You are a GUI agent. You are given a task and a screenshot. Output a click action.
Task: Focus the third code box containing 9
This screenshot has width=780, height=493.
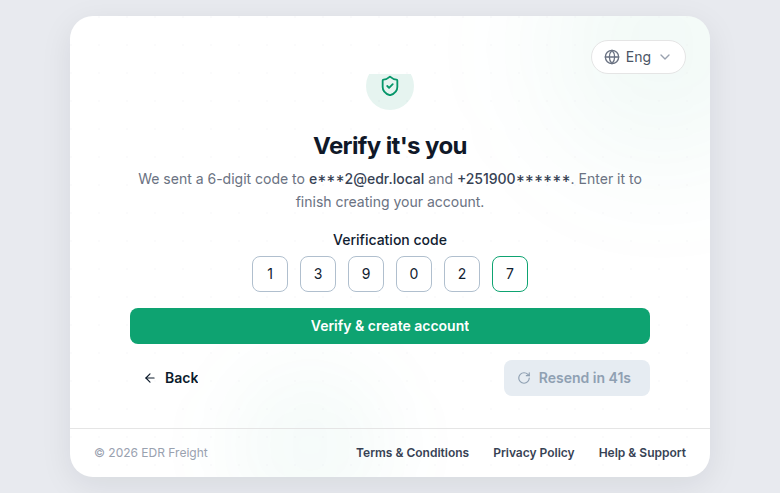(x=366, y=274)
